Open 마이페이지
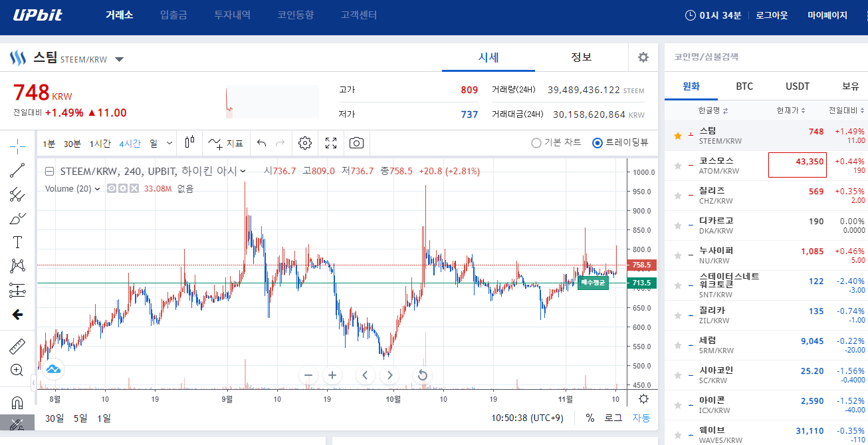Viewport: 868px width, 445px height. (x=827, y=15)
